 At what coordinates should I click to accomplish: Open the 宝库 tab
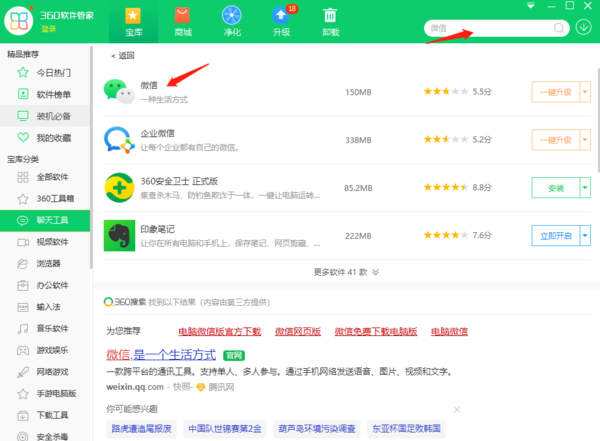tap(133, 22)
